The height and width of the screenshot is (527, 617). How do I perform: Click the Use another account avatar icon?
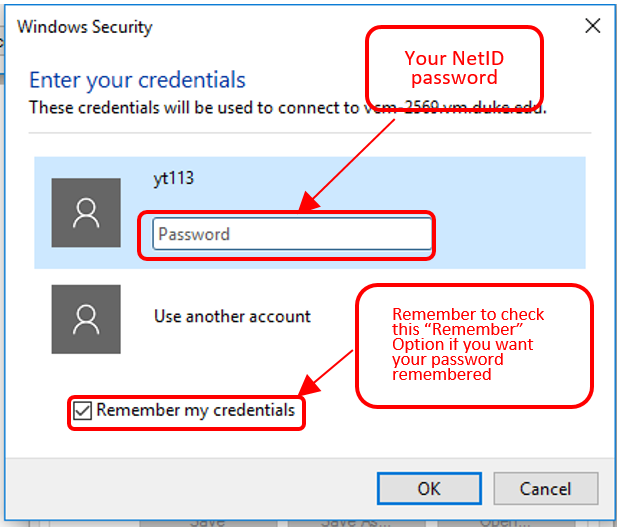coord(86,319)
